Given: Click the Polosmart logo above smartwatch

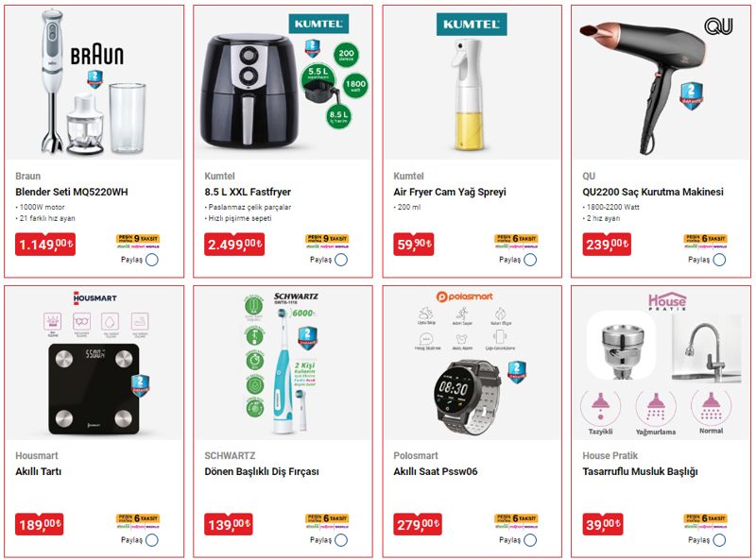Looking at the screenshot, I should point(465,297).
